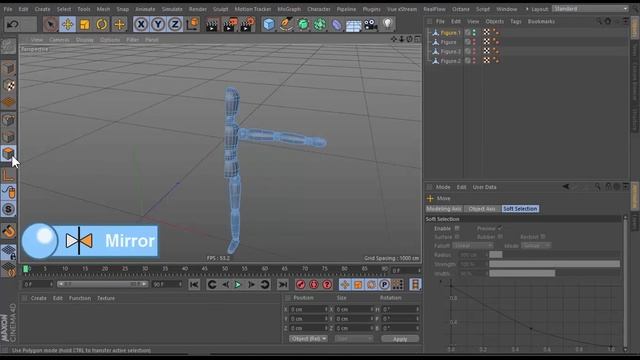Open the Objects menu in Object Manager
The height and width of the screenshot is (360, 640).
click(494, 21)
